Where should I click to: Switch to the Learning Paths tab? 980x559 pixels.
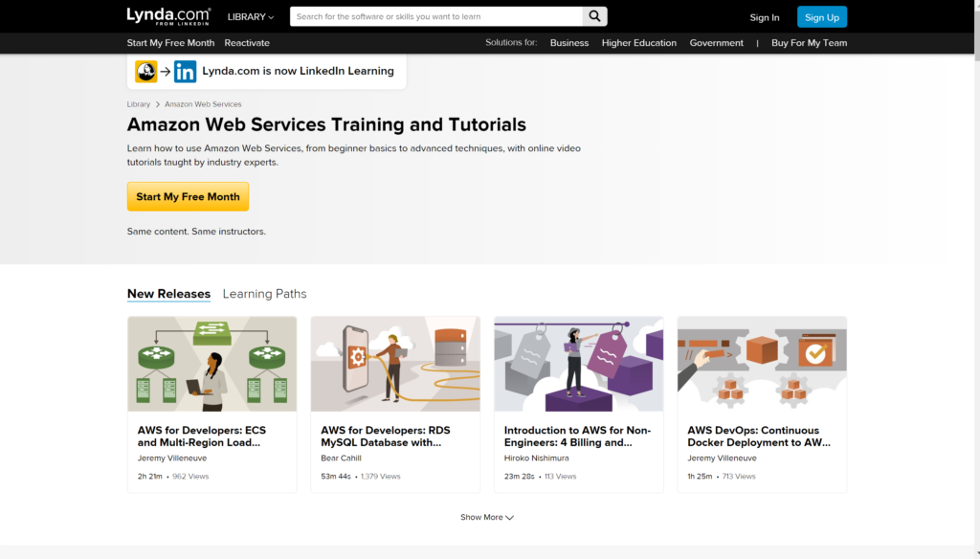click(x=264, y=294)
